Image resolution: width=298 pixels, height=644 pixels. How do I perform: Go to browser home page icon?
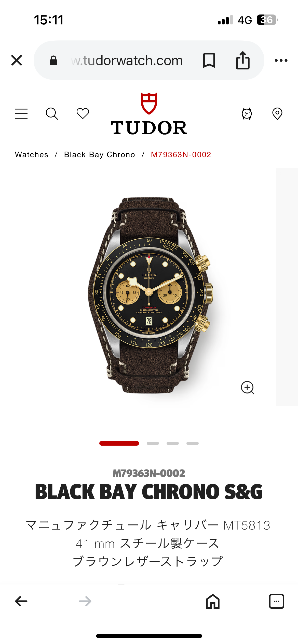coord(213,601)
